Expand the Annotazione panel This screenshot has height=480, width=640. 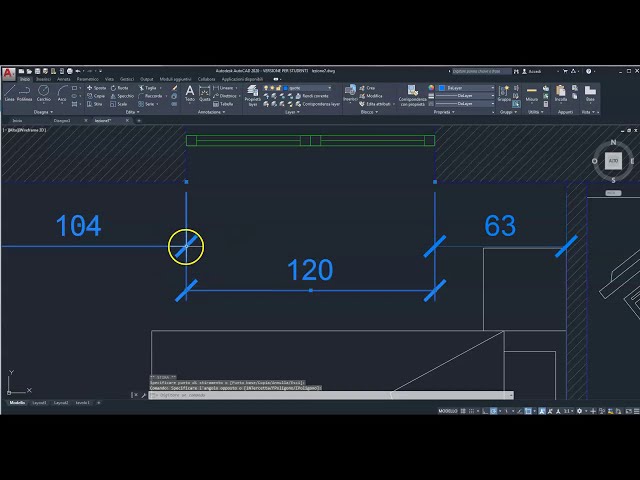point(211,112)
